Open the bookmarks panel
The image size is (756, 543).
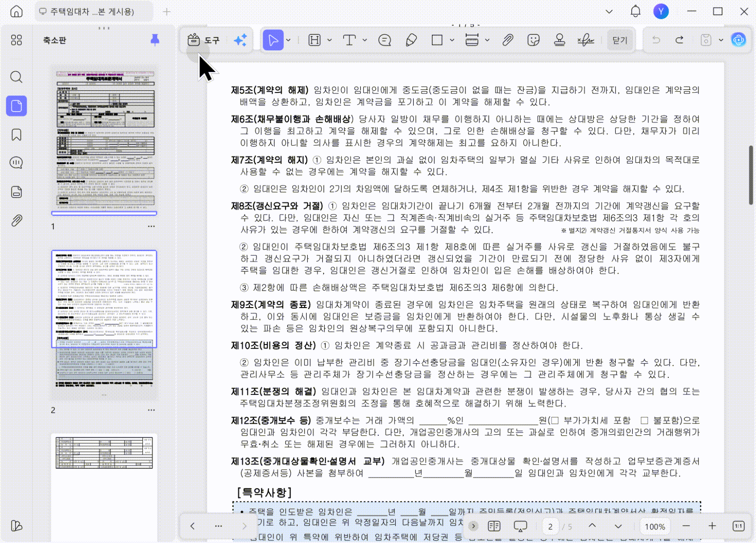point(16,135)
